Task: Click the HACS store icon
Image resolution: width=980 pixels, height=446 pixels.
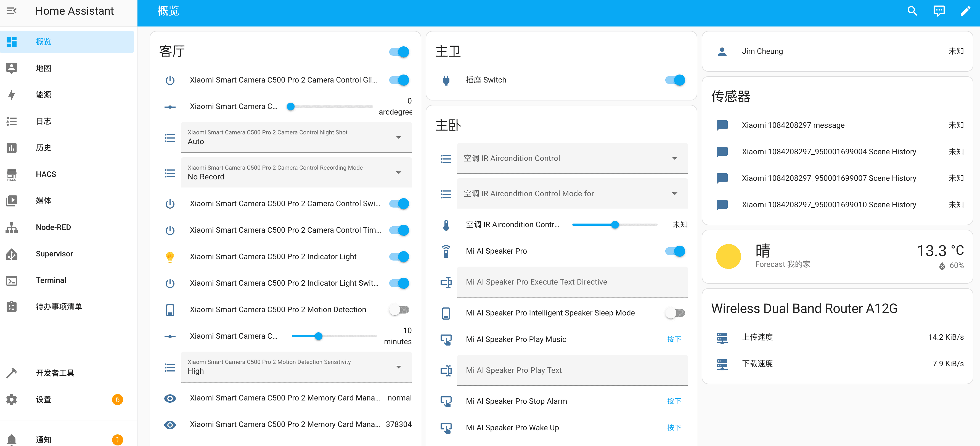Action: [x=12, y=174]
